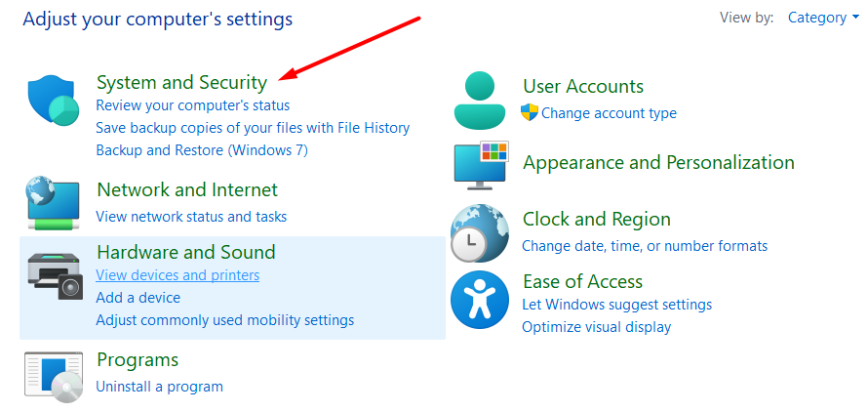Click the User Accounts person icon
Viewport: 868px width, 412px height.
(480, 101)
